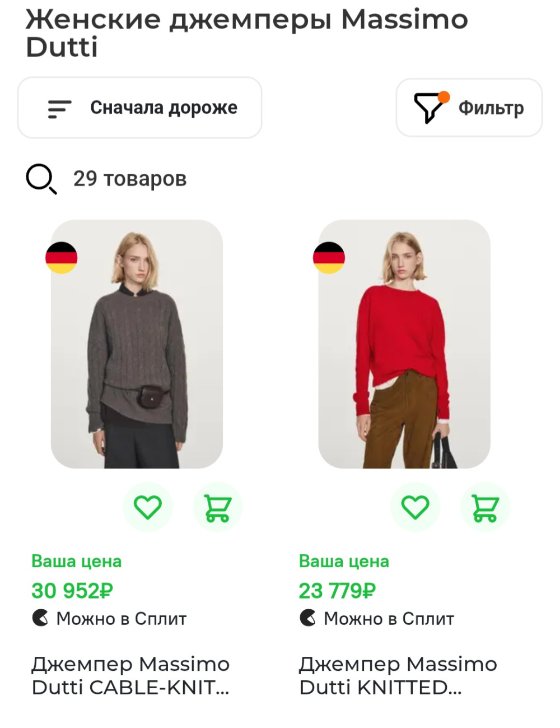Click the 23 779₽ price link

coord(338,589)
